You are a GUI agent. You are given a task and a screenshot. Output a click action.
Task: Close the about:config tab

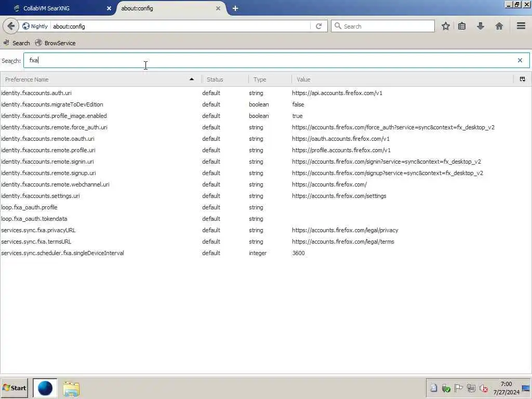click(218, 8)
